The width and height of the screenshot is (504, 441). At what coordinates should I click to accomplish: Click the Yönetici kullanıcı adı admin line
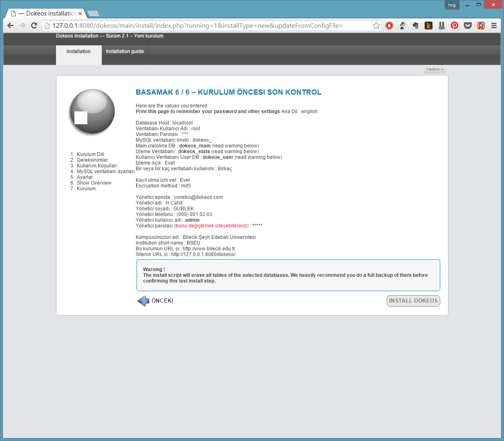pyautogui.click(x=168, y=220)
